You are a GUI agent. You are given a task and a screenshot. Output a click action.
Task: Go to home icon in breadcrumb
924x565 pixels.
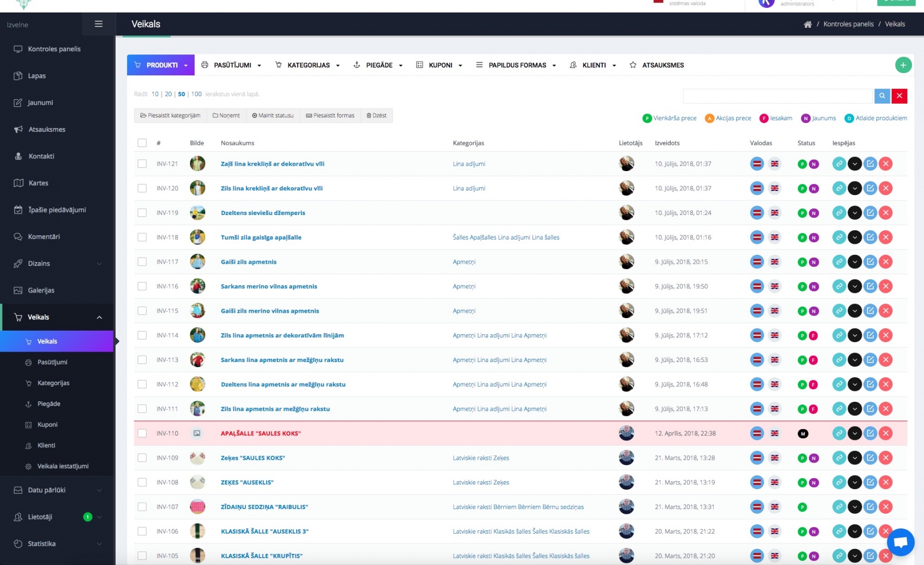tap(808, 25)
